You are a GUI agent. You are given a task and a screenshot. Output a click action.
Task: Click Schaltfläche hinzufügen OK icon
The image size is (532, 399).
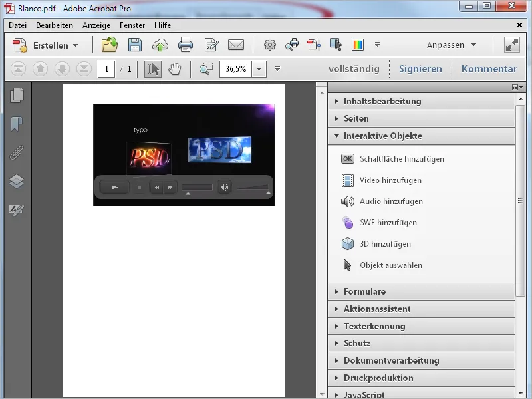click(348, 159)
